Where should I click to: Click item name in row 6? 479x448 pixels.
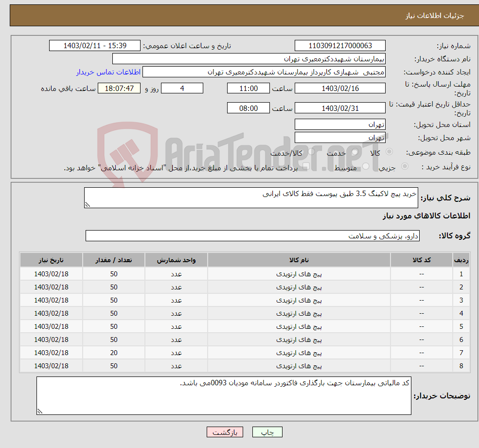click(299, 340)
